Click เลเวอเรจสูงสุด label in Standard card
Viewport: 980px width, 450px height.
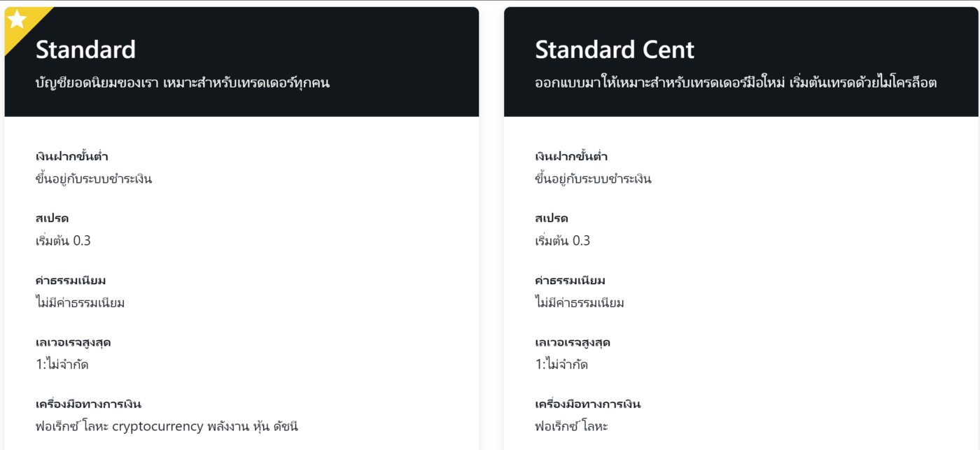[x=73, y=342]
